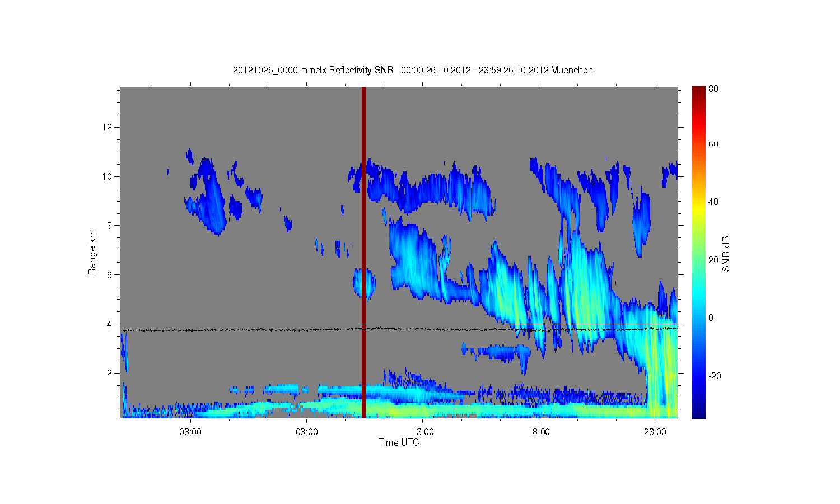The image size is (840, 504).
Task: Click the '-20' colorbar value label
Action: click(715, 376)
